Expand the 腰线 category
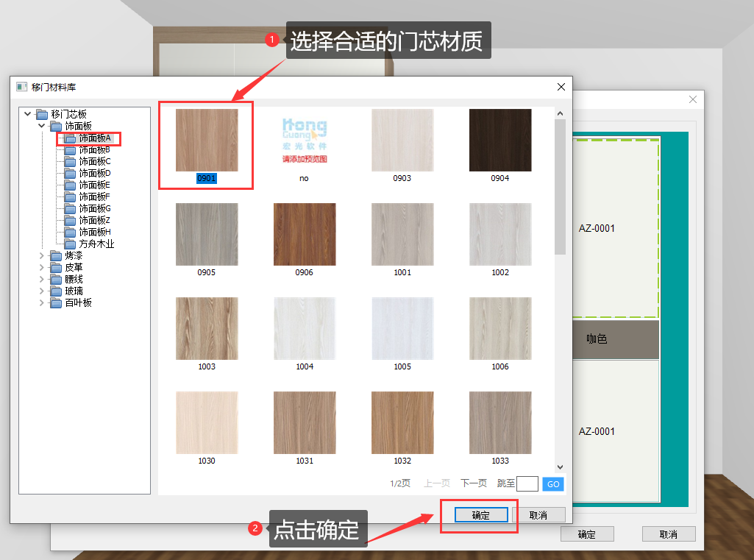The width and height of the screenshot is (754, 560). point(42,279)
